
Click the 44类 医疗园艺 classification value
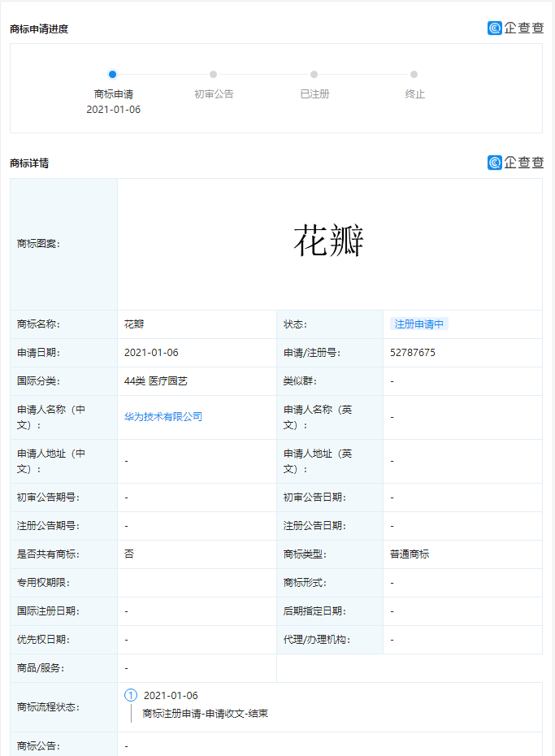click(x=156, y=380)
